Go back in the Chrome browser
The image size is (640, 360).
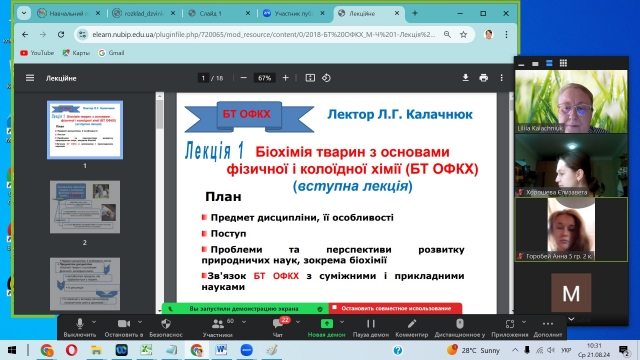[x=25, y=35]
